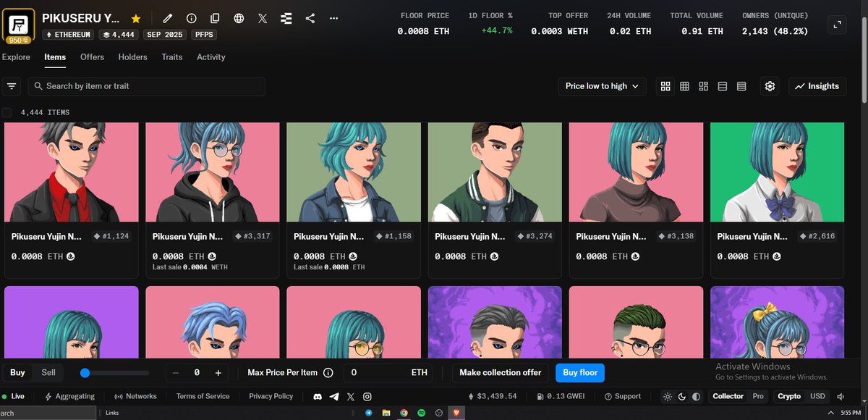Open the three-dot more options menu
The width and height of the screenshot is (868, 420).
[x=333, y=18]
